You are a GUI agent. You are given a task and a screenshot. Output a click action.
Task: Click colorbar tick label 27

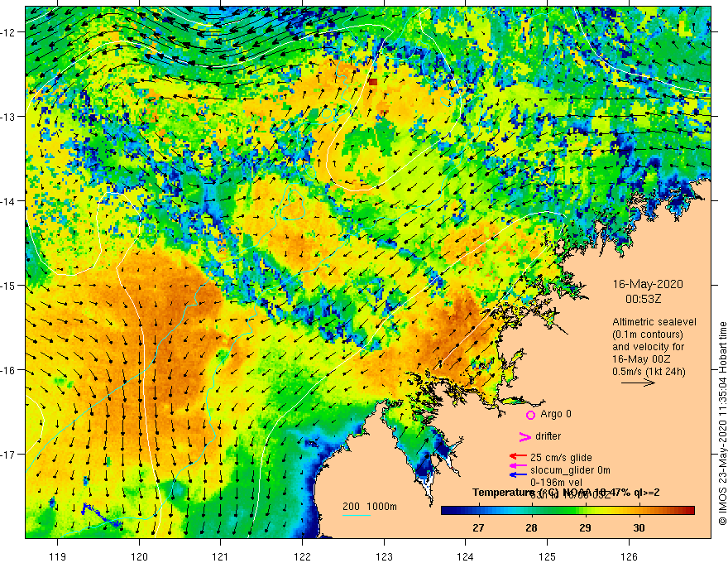(x=478, y=528)
